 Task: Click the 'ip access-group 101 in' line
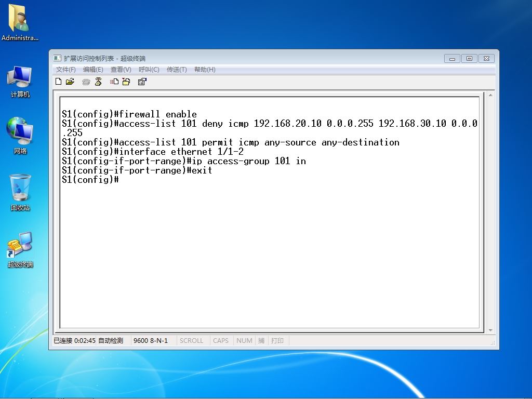tap(184, 161)
